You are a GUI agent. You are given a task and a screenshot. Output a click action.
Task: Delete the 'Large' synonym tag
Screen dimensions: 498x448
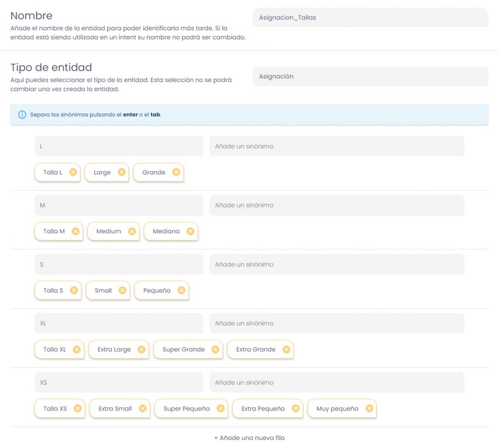tap(122, 172)
